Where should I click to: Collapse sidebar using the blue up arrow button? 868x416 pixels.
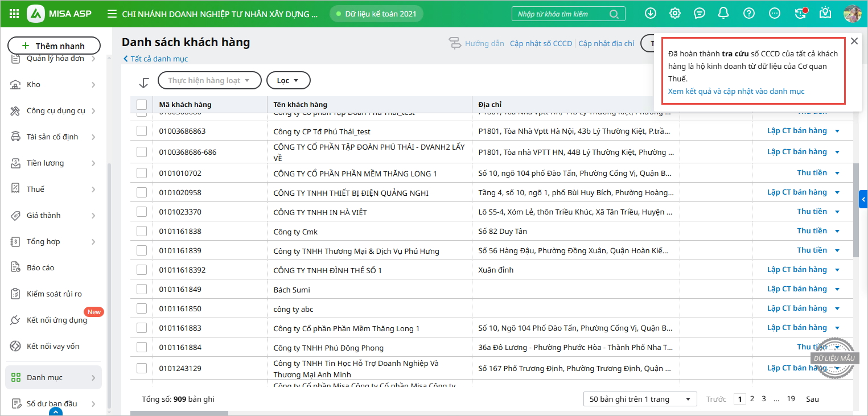(56, 412)
